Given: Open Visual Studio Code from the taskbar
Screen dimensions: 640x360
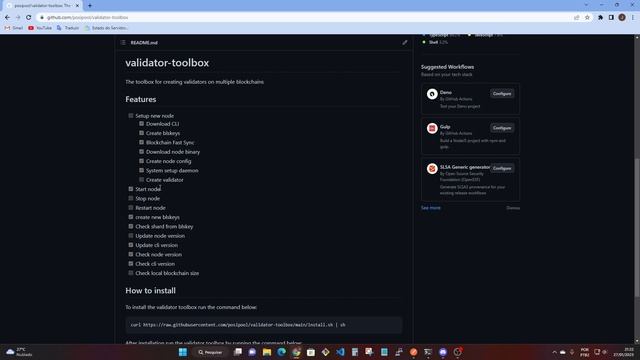Looking at the screenshot, I should pyautogui.click(x=340, y=352).
